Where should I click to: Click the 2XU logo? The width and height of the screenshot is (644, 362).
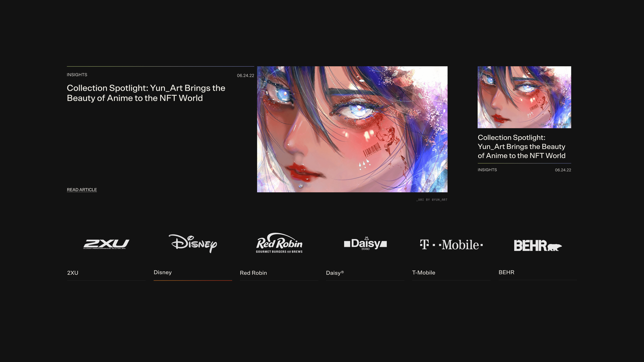point(106,244)
